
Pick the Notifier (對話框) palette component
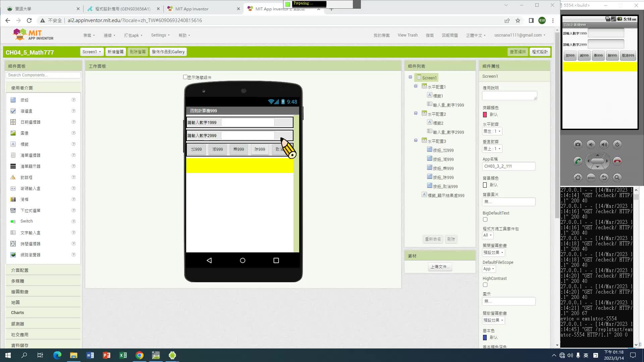pyautogui.click(x=26, y=177)
